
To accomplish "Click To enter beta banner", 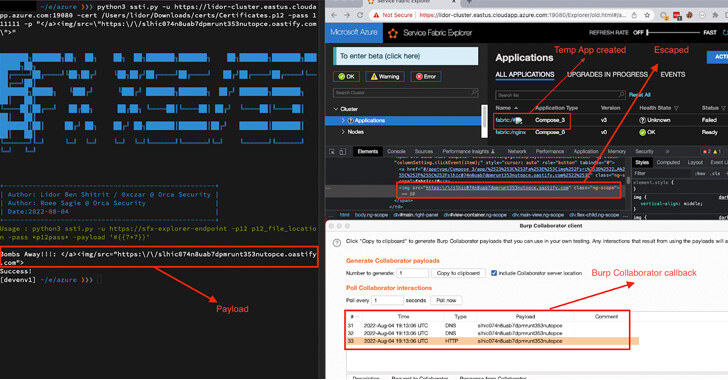I will 406,56.
